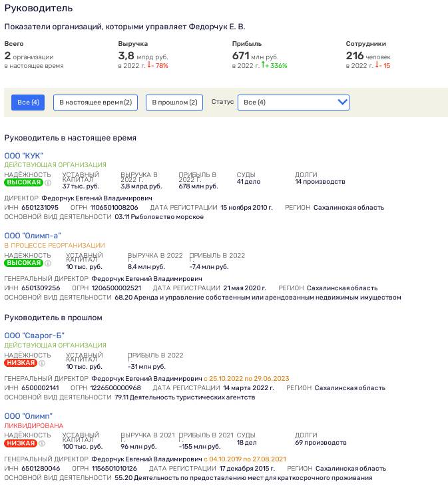This screenshot has height=486, width=448.
Task: Click "18 дел" courts value for Олимп
Action: point(246,443)
